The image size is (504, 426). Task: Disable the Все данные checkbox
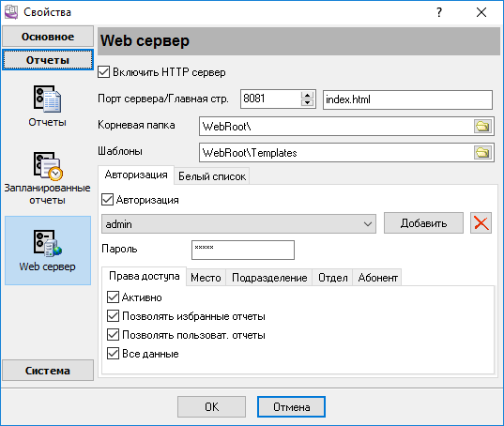click(x=113, y=354)
